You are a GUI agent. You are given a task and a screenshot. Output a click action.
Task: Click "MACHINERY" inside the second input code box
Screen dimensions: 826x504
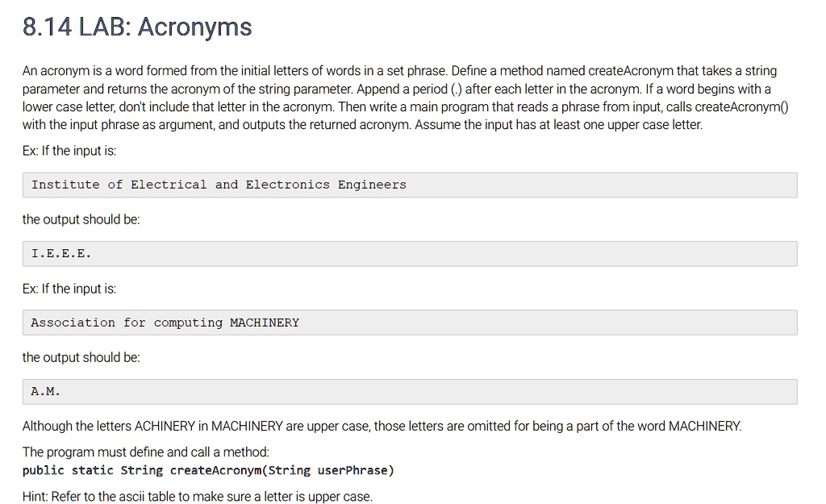click(x=265, y=323)
